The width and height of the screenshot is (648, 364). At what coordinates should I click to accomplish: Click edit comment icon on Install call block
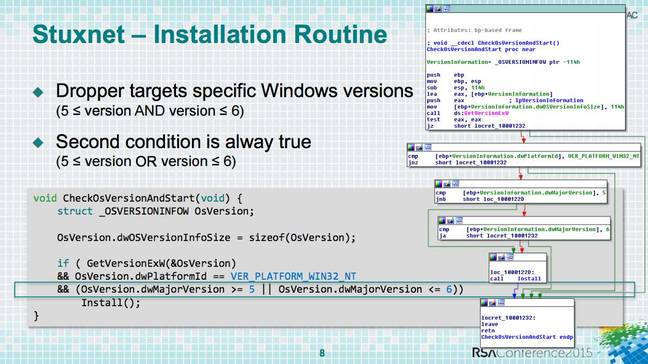click(x=501, y=257)
